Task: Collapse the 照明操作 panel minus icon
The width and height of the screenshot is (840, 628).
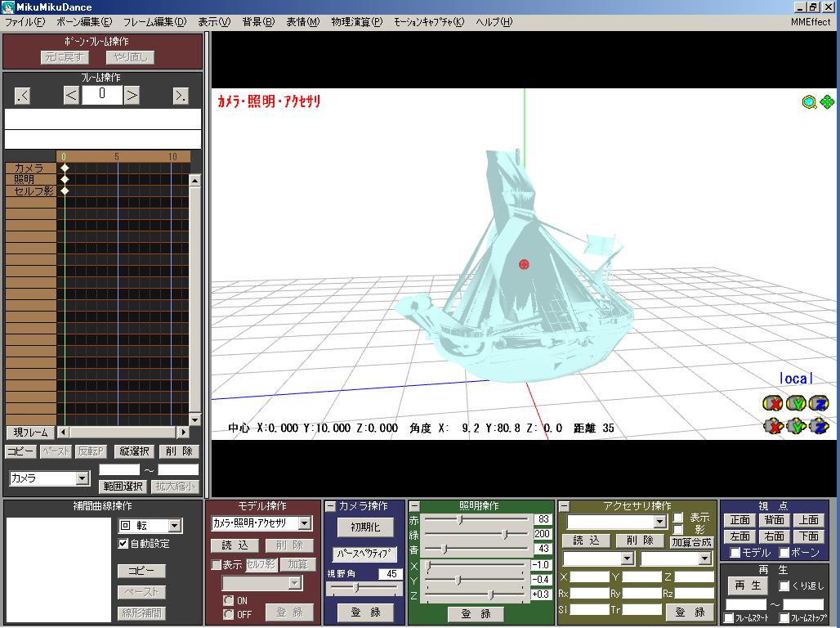Action: click(x=414, y=506)
